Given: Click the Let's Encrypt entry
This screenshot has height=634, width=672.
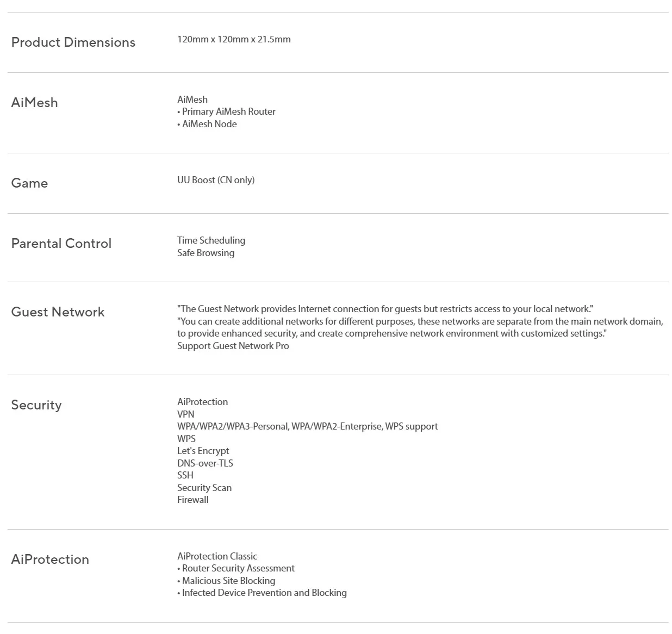Looking at the screenshot, I should 203,451.
